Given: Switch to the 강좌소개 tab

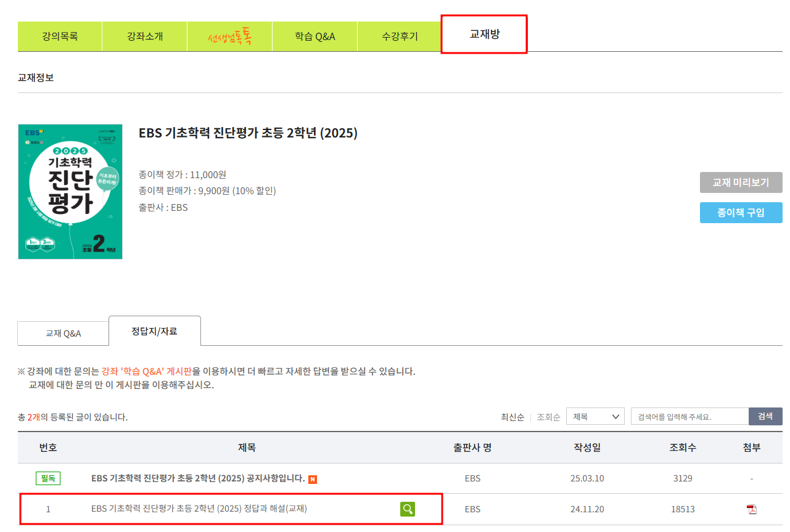Looking at the screenshot, I should pos(145,36).
